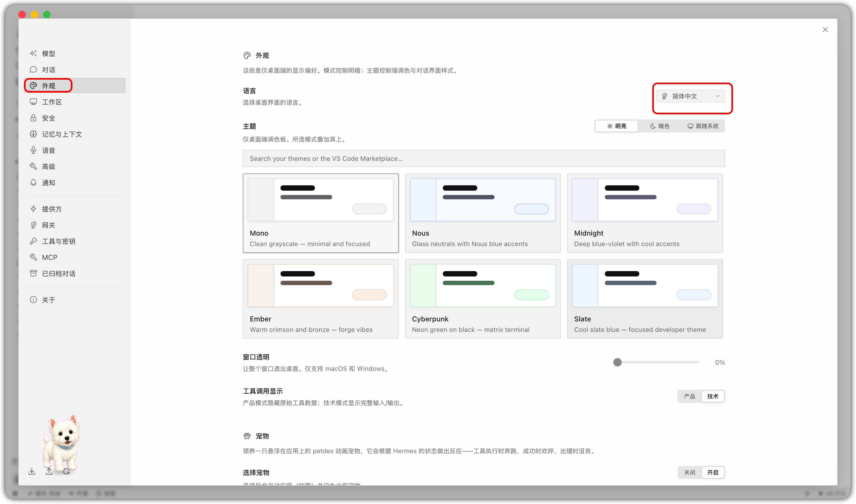
Task: Open the 关于 info section
Action: click(75, 300)
